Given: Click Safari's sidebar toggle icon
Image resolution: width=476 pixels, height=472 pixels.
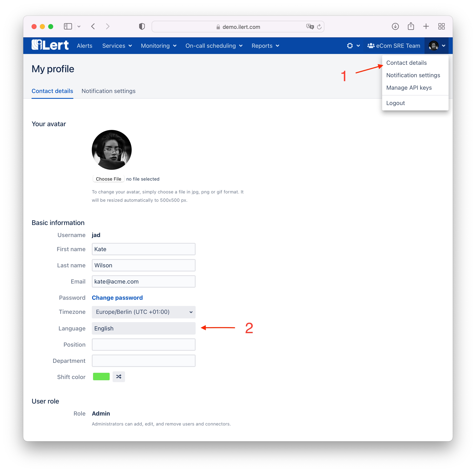Looking at the screenshot, I should point(68,26).
